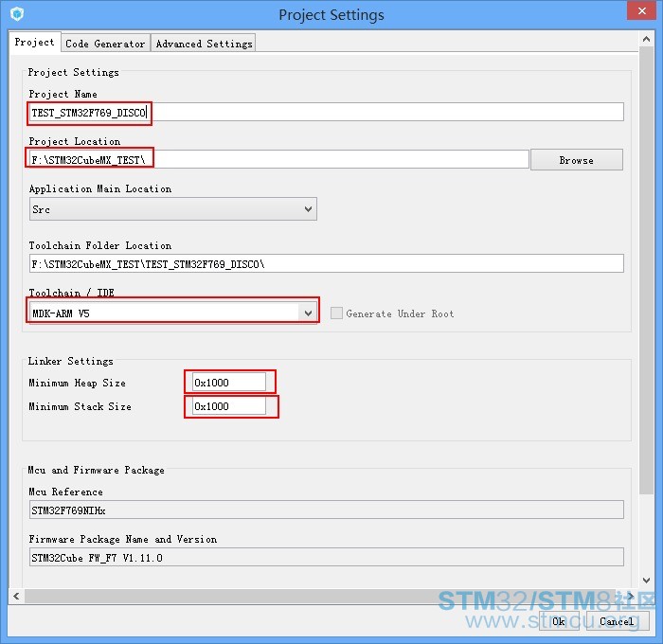Click the Project Name label
This screenshot has height=644, width=663.
point(63,95)
